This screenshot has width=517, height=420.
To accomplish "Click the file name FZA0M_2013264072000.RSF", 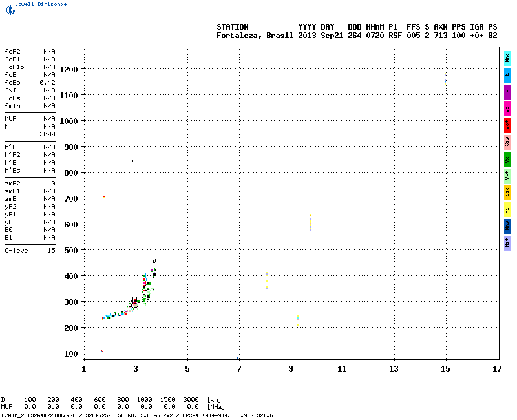I will click(x=39, y=415).
